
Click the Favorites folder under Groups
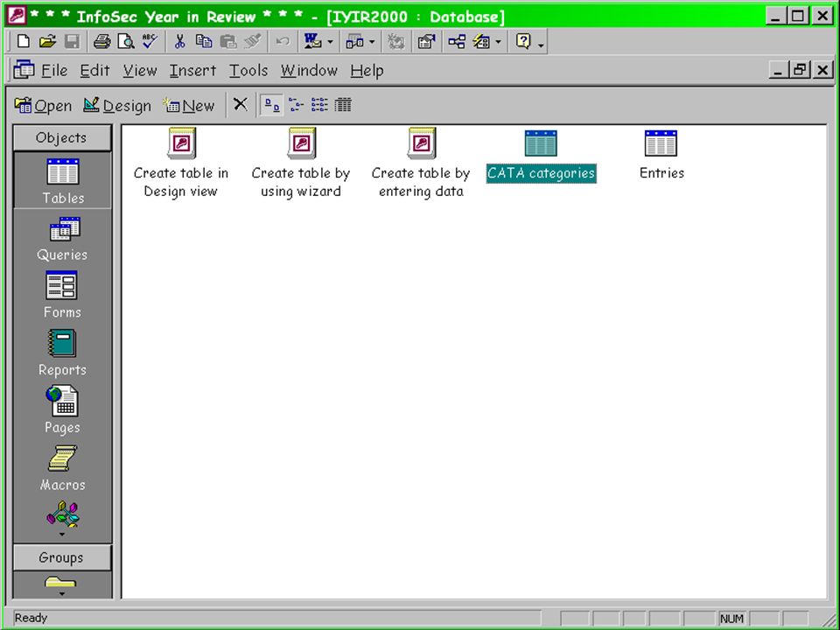coord(60,581)
